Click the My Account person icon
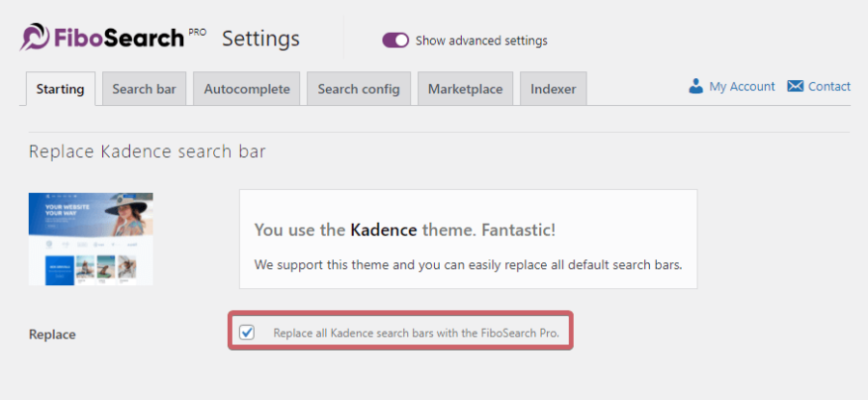The height and width of the screenshot is (400, 868). point(695,87)
